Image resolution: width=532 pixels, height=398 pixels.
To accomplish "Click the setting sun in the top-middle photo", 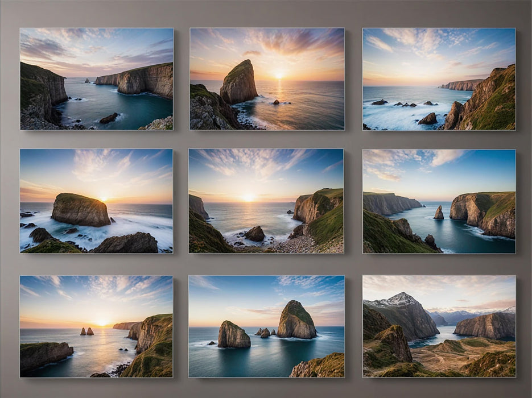I will coord(279,75).
